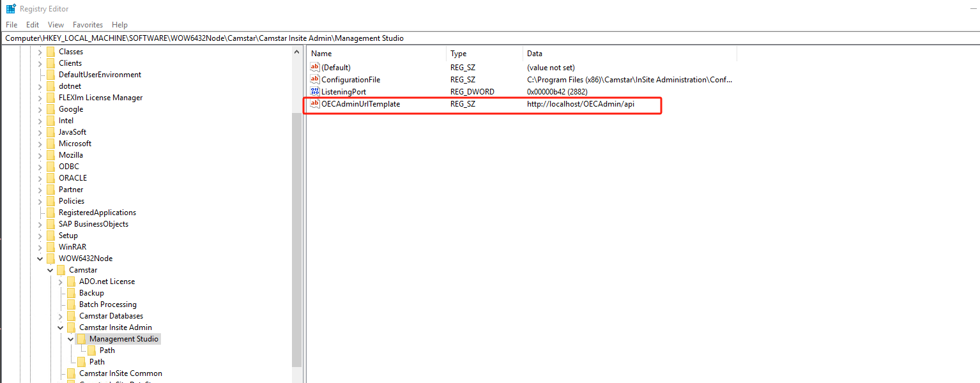The height and width of the screenshot is (383, 980).
Task: Collapse the Camstar Insite Admin key
Action: tap(61, 327)
